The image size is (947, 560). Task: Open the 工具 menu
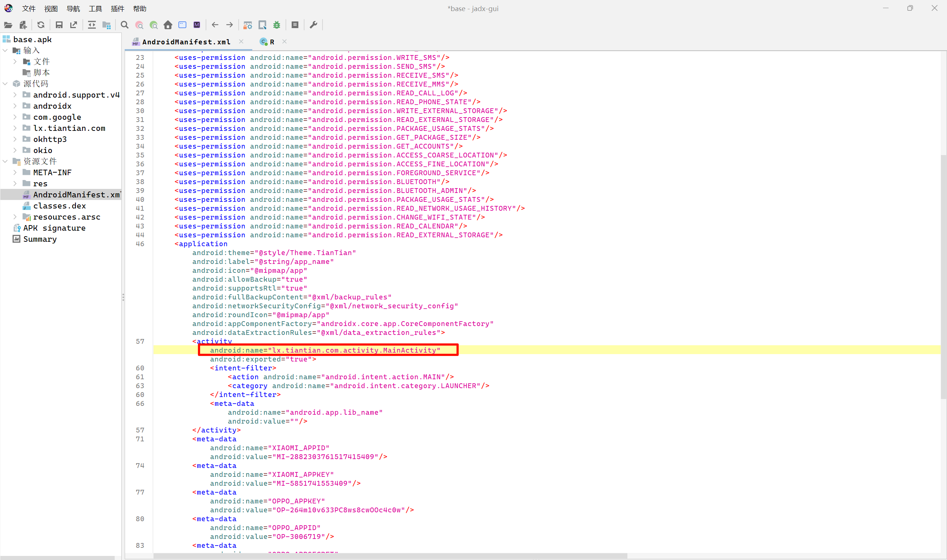(x=95, y=9)
